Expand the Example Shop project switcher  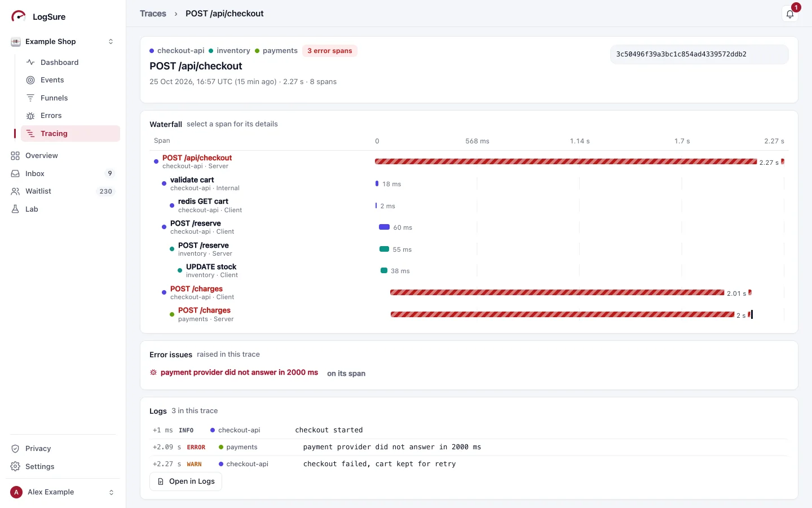[111, 42]
